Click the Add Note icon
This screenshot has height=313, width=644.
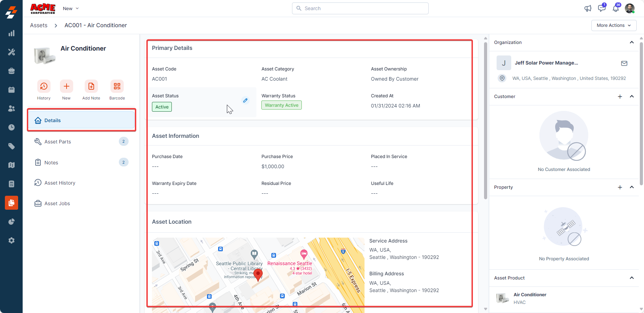click(91, 86)
